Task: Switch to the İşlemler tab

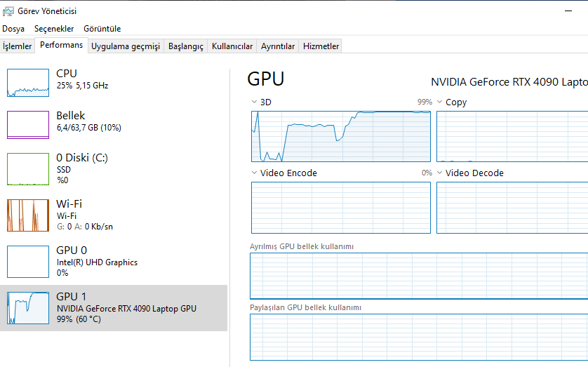Action: pyautogui.click(x=18, y=46)
